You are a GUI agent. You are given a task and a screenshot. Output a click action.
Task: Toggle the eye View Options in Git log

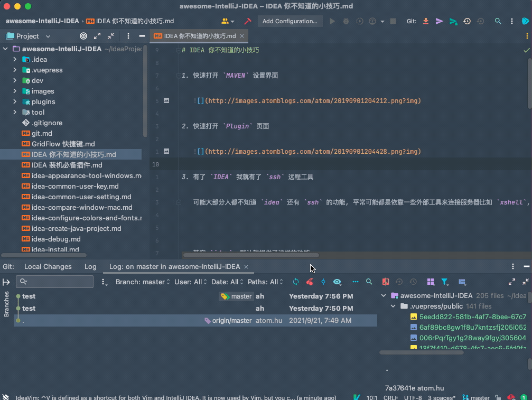coord(337,282)
